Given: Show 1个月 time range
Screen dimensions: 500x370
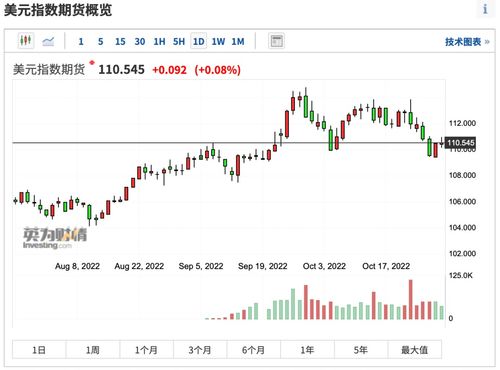Looking at the screenshot, I should pyautogui.click(x=146, y=350).
